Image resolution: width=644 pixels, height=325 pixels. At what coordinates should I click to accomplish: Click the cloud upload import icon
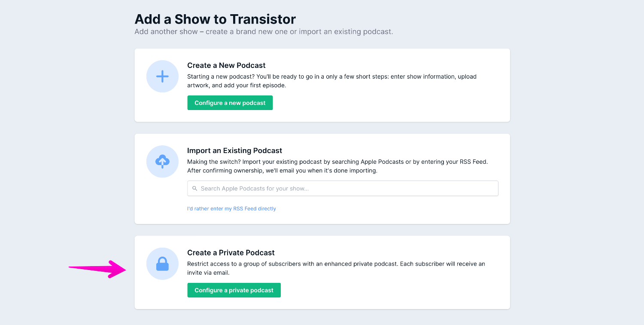(x=162, y=162)
